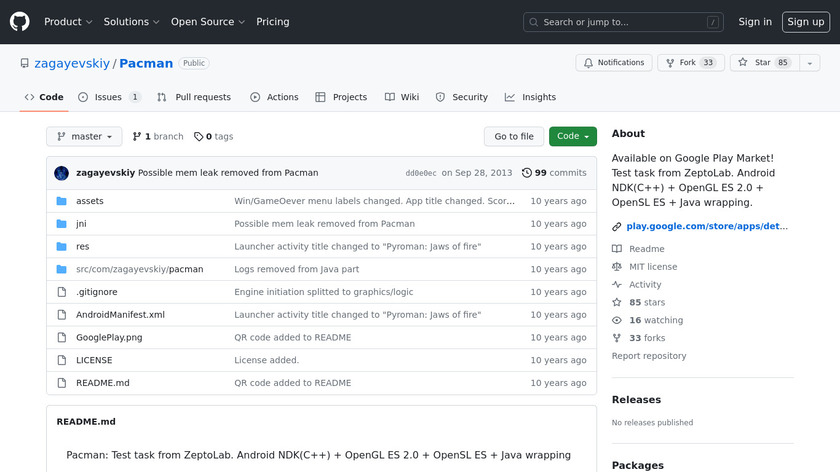Screen dimensions: 840x472
Task: Expand the Product menu in header
Action: tap(68, 22)
